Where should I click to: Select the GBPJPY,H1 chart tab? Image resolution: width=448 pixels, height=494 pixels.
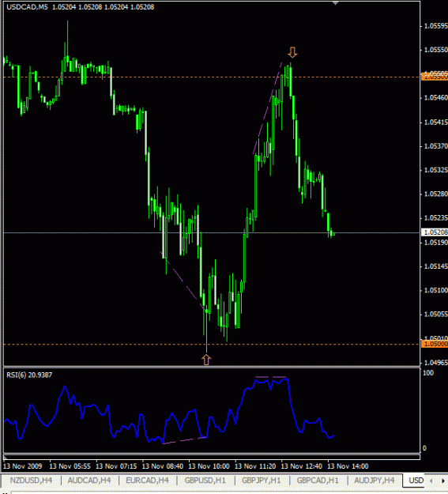(262, 481)
